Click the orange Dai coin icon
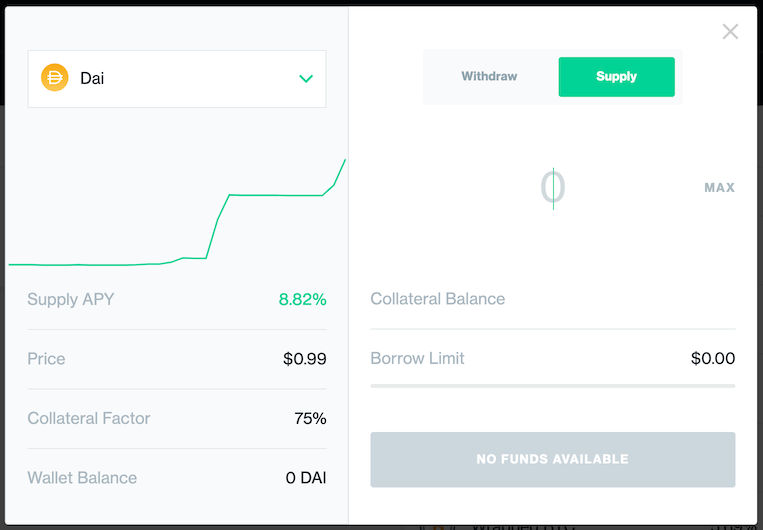The width and height of the screenshot is (763, 530). pyautogui.click(x=54, y=77)
